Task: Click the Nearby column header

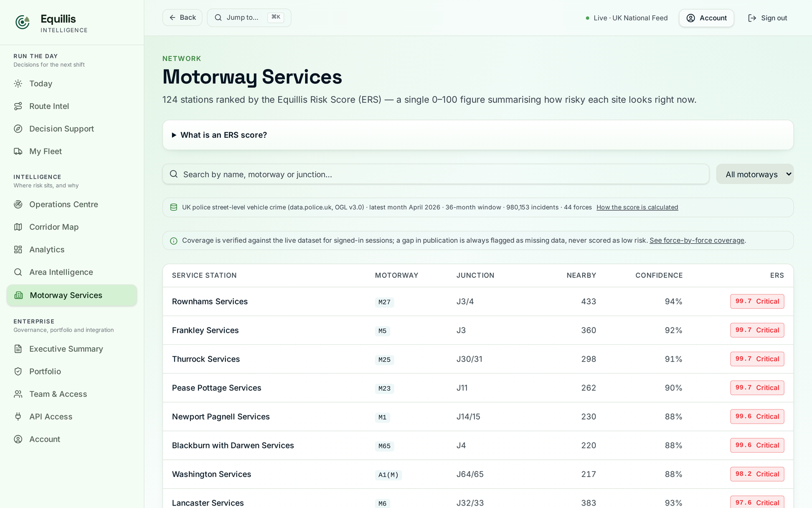Action: pyautogui.click(x=581, y=275)
